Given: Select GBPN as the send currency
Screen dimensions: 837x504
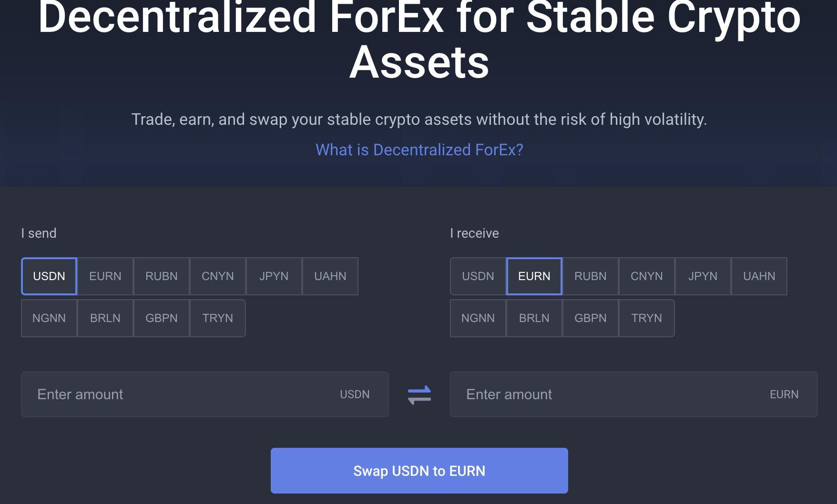Looking at the screenshot, I should point(162,318).
